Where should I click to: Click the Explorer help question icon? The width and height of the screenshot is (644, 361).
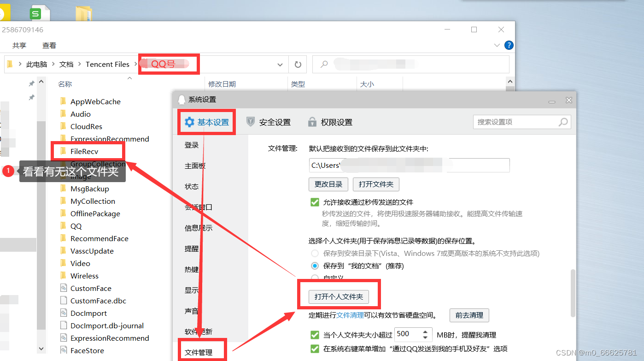coord(509,45)
